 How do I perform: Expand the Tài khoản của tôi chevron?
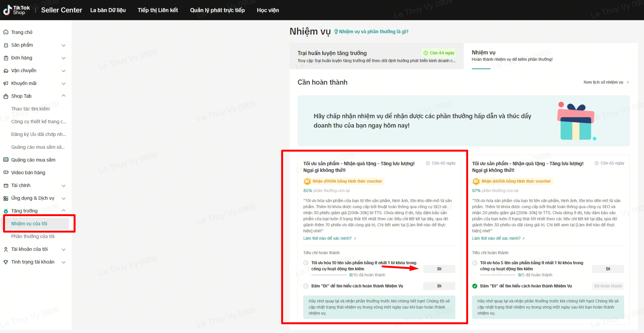pos(64,249)
